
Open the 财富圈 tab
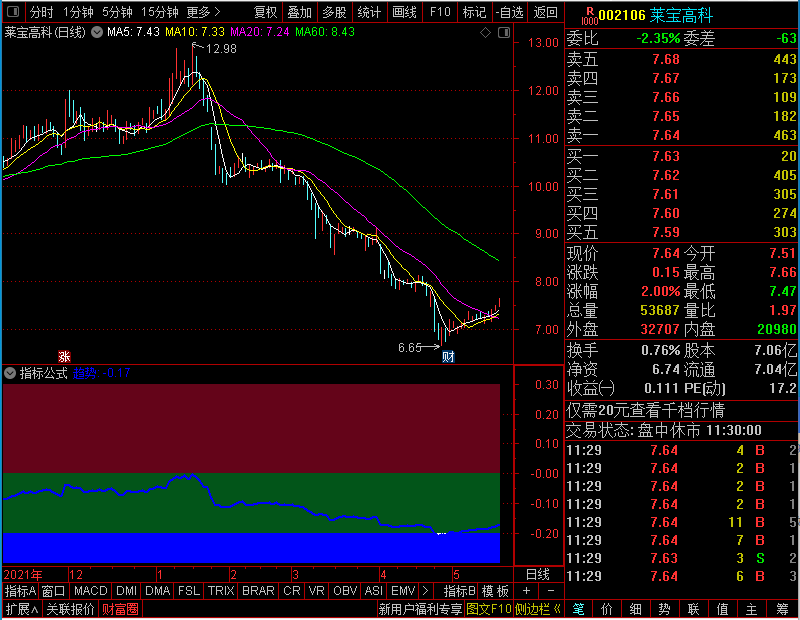click(120, 609)
